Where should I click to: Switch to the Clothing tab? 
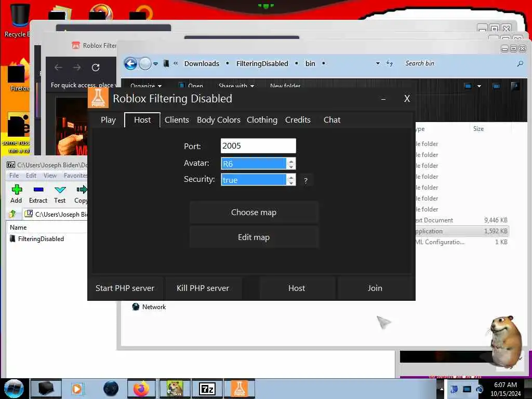point(262,120)
